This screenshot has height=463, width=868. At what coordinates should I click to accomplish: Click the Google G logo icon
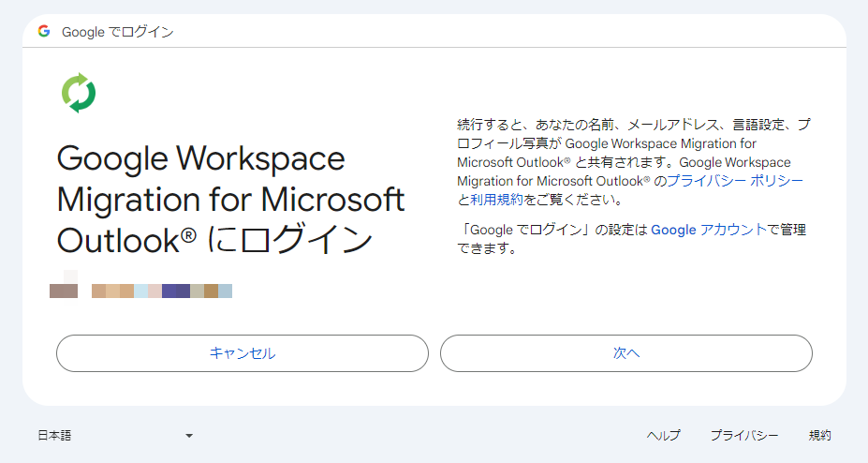click(44, 31)
